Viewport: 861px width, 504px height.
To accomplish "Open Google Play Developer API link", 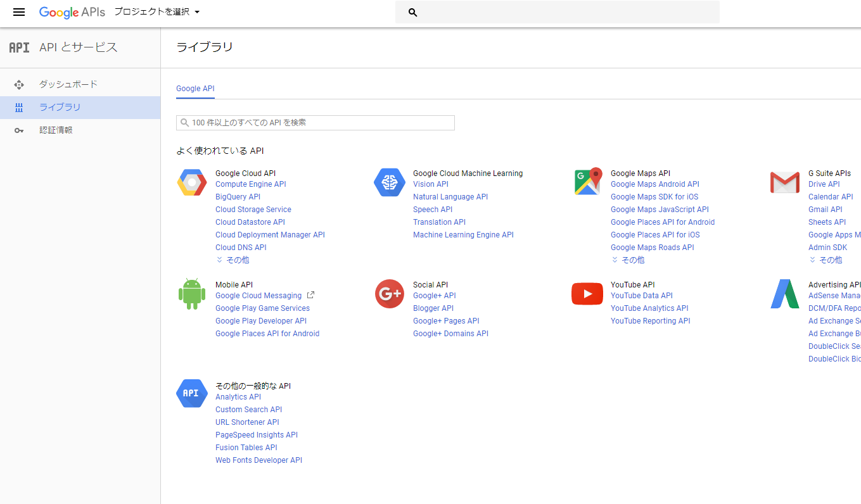I will coord(261,321).
